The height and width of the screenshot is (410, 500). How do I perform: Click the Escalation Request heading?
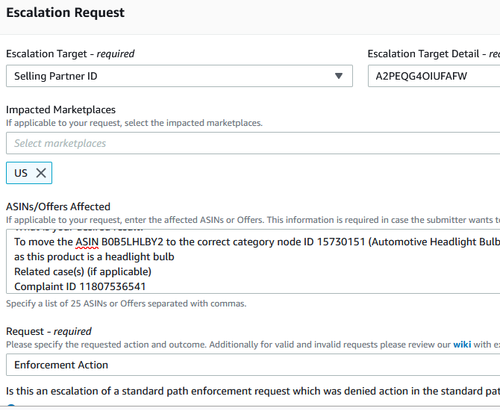[65, 13]
